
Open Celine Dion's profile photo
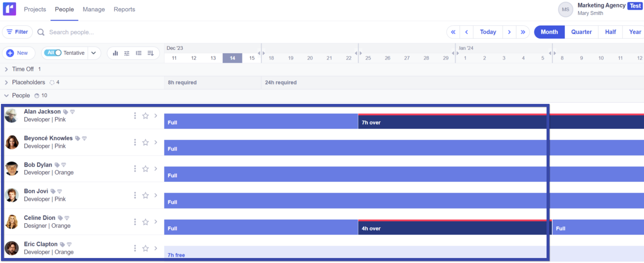tap(11, 222)
